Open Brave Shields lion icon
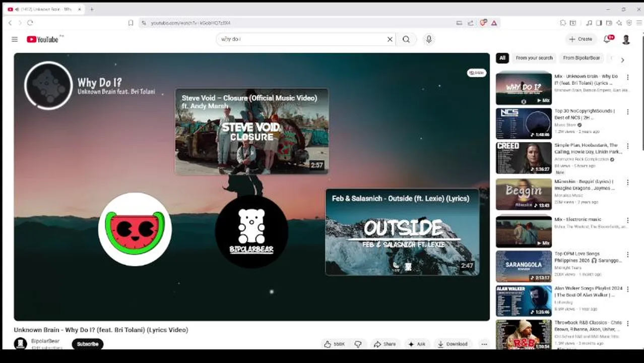The width and height of the screenshot is (644, 363). coord(483,23)
